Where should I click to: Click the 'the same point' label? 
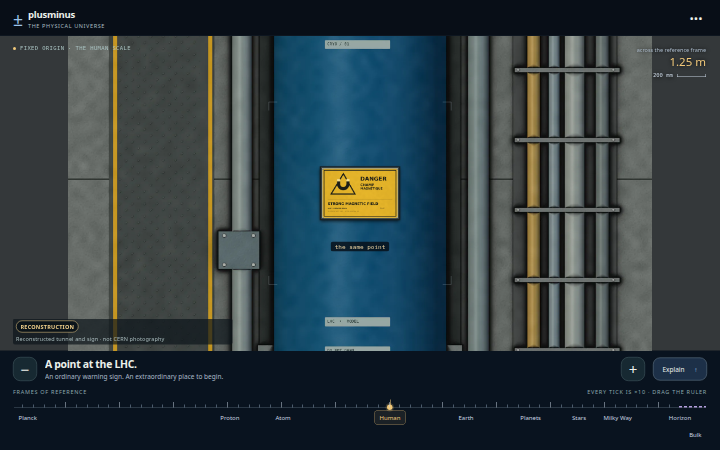click(x=360, y=247)
